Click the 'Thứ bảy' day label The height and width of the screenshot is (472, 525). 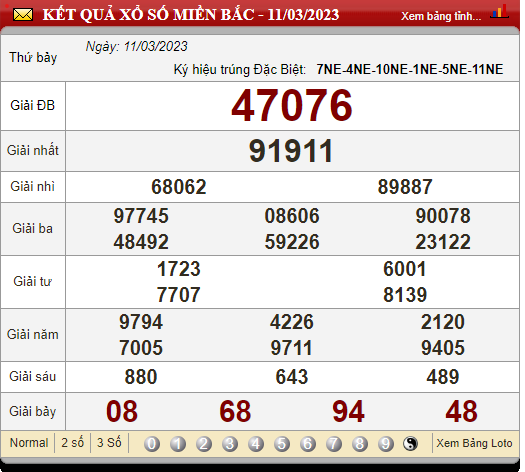point(33,58)
